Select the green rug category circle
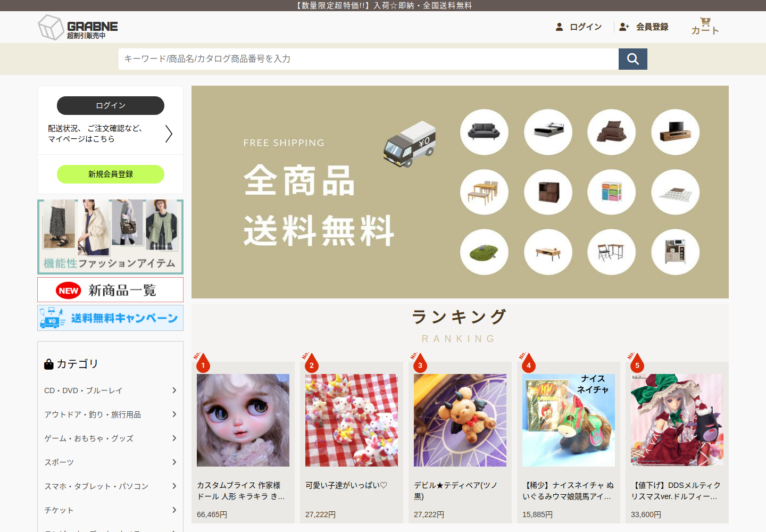The image size is (766, 532). (x=484, y=252)
